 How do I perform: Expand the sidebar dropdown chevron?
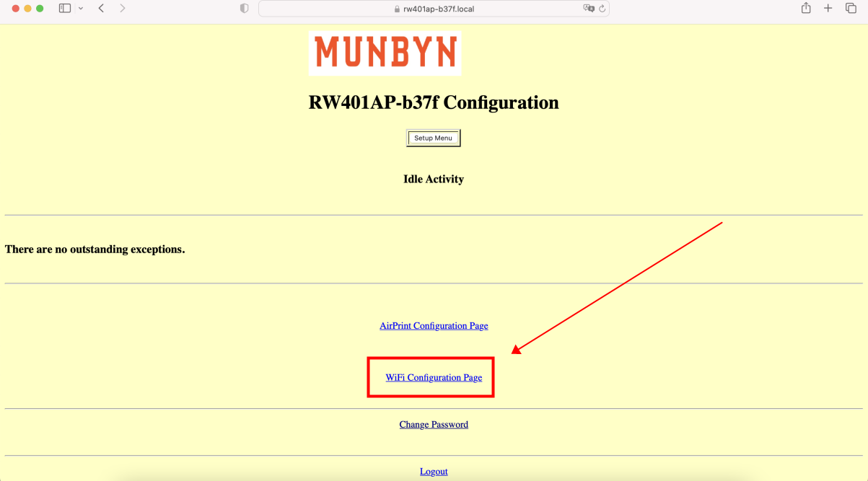pyautogui.click(x=80, y=9)
